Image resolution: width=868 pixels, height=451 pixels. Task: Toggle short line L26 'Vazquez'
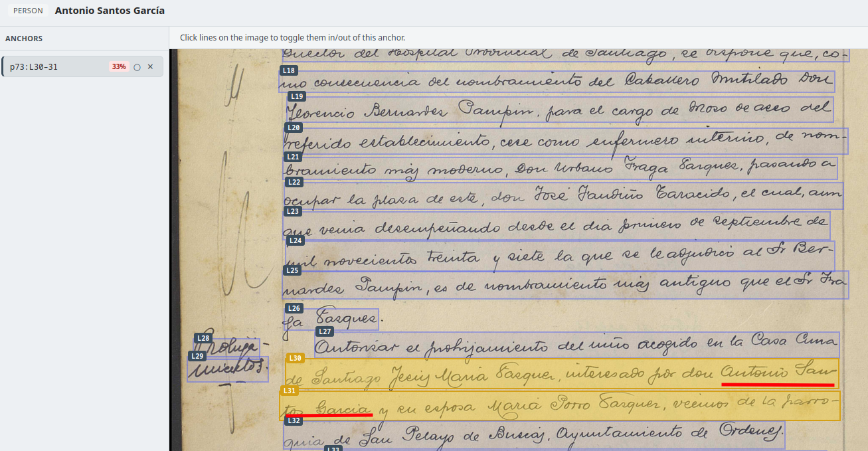coord(331,319)
